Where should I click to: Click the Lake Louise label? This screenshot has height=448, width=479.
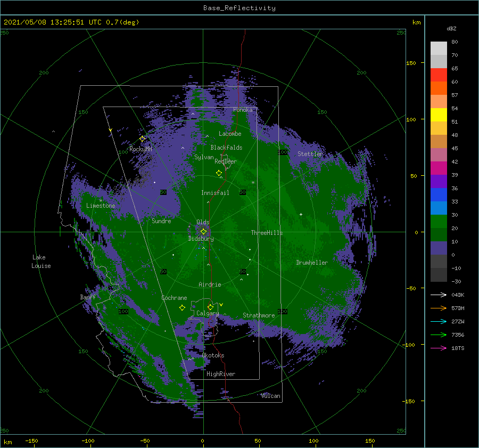click(41, 262)
